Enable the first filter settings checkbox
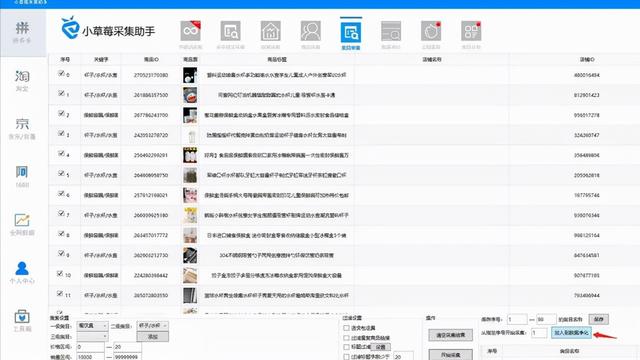The width and height of the screenshot is (640, 360). tap(347, 328)
